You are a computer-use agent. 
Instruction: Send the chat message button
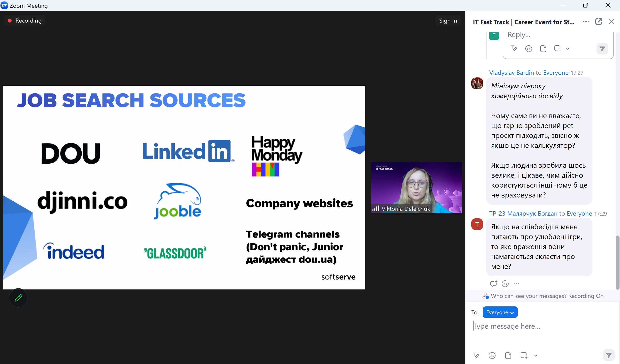coord(608,355)
